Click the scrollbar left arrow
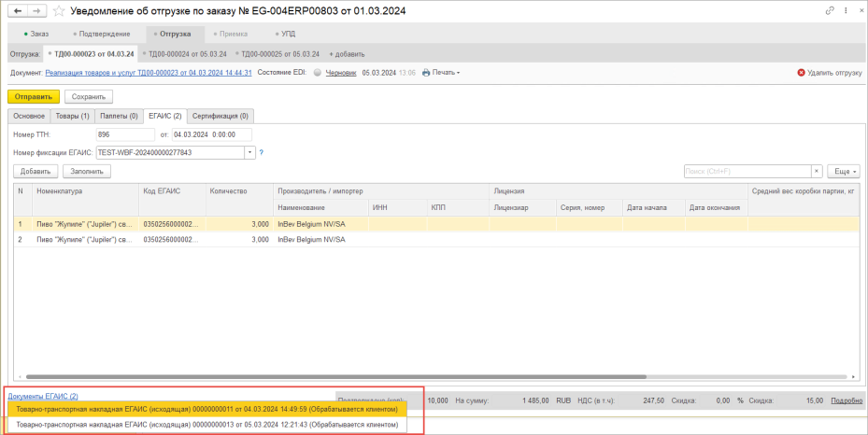Image resolution: width=868 pixels, height=435 pixels. coord(19,377)
